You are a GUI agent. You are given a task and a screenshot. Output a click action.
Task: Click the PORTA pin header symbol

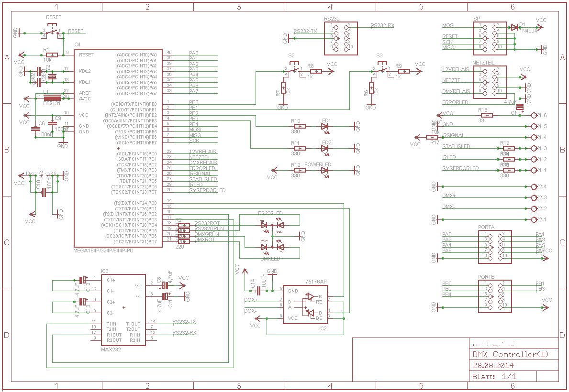[x=495, y=246]
